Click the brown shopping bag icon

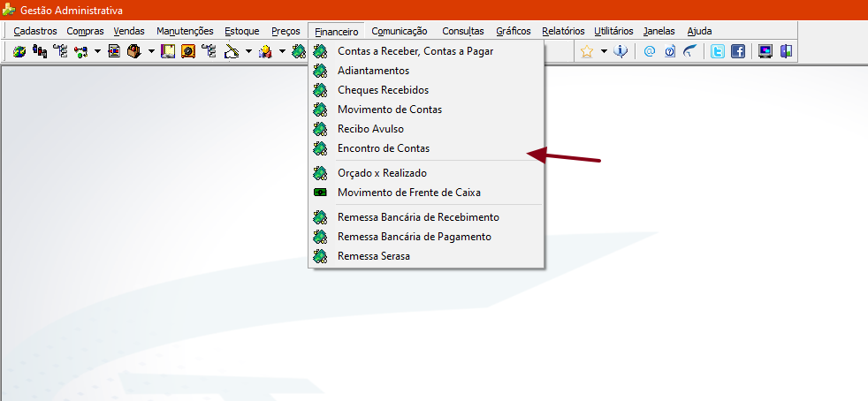click(x=134, y=51)
